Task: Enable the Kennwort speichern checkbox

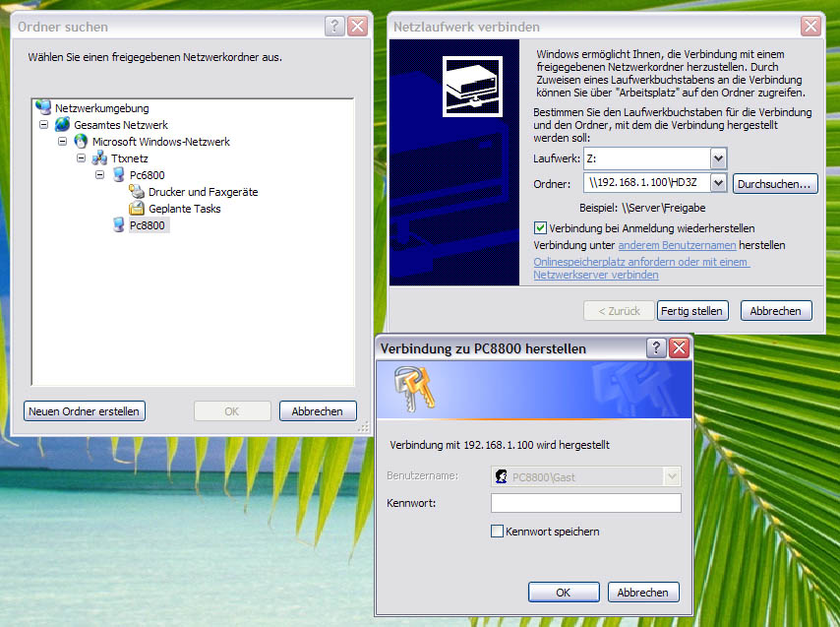Action: (497, 532)
